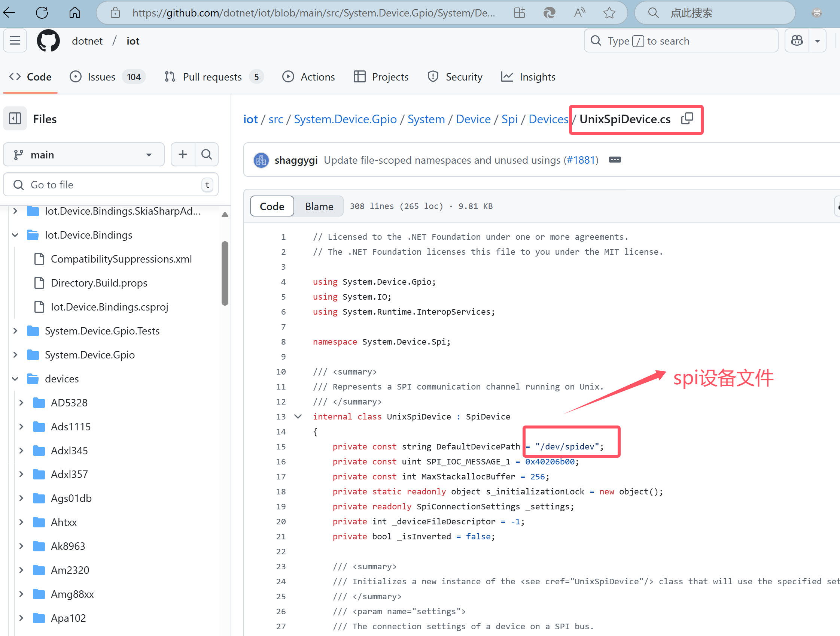The height and width of the screenshot is (636, 840).
Task: Expand the Ads1115 folder
Action: 21,427
